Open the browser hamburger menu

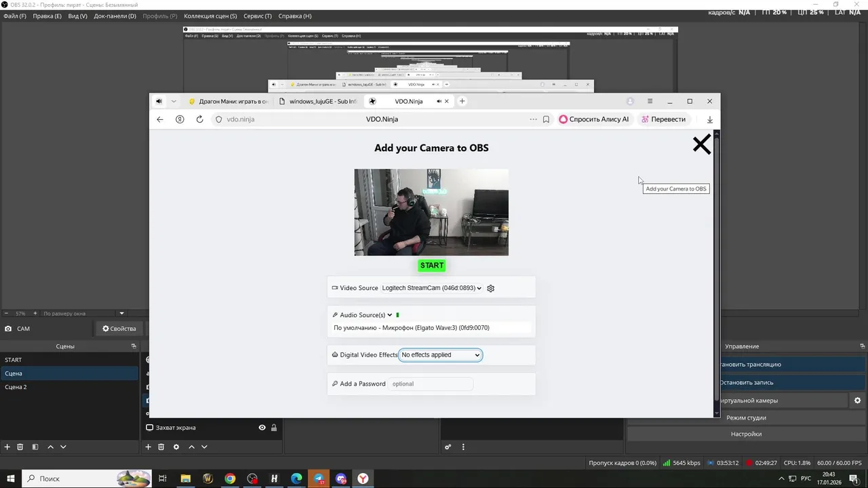pos(650,102)
